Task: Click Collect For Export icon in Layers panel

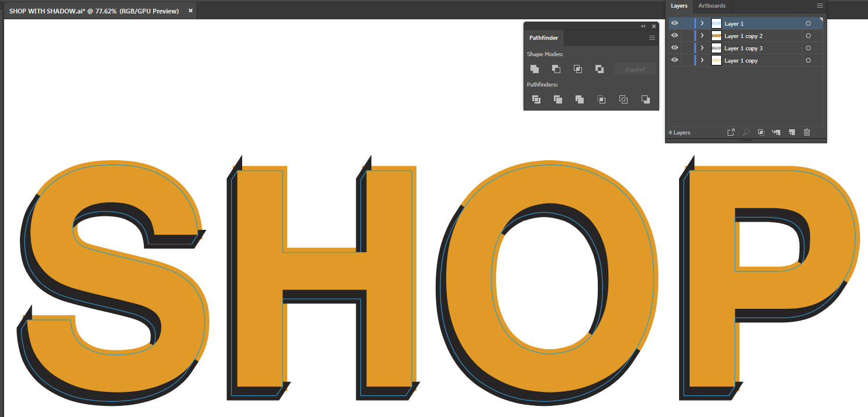Action: click(731, 133)
